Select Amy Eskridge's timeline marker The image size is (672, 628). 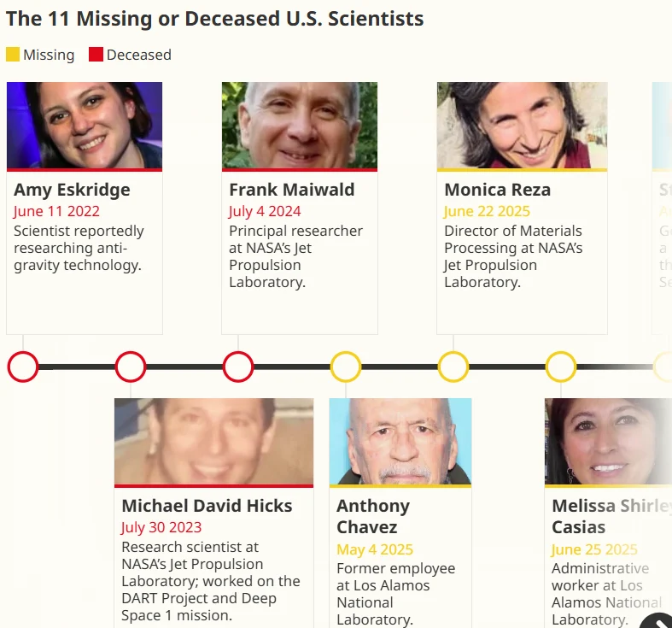(x=23, y=367)
